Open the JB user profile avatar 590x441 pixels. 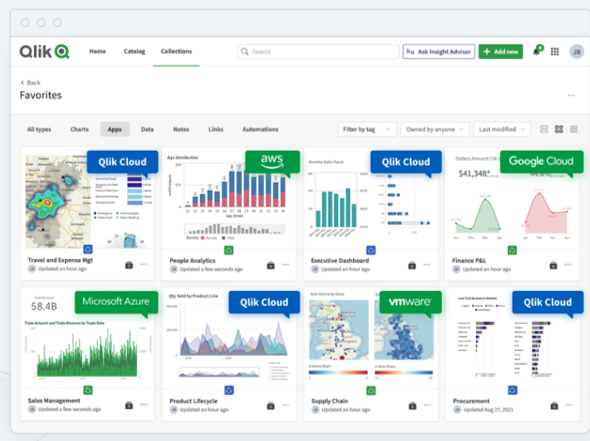[576, 52]
